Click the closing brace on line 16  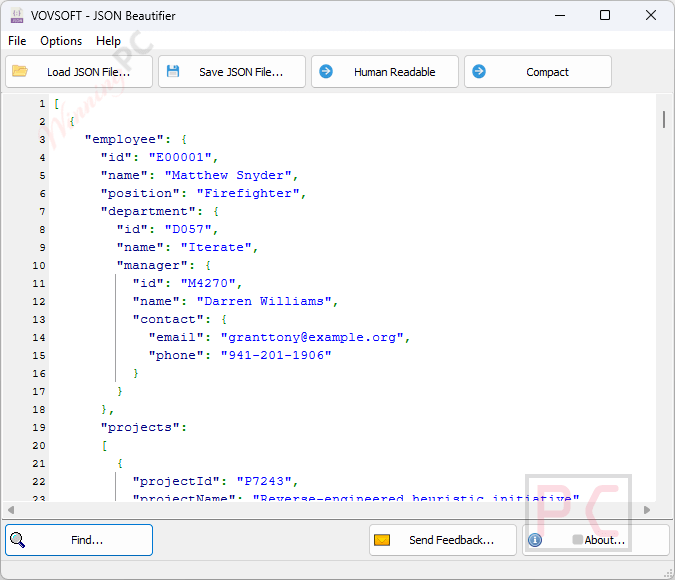coord(136,373)
